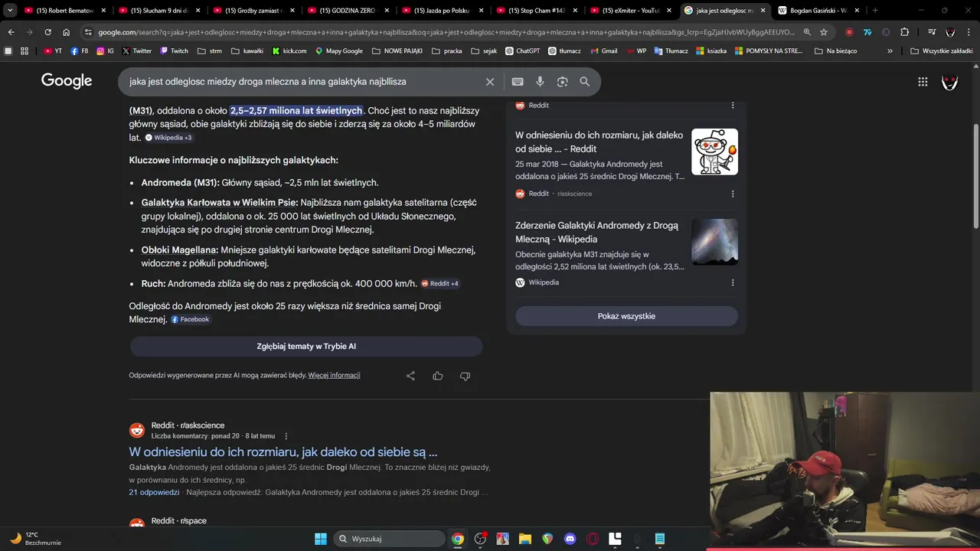Give thumbs down to the AI answer

[465, 376]
